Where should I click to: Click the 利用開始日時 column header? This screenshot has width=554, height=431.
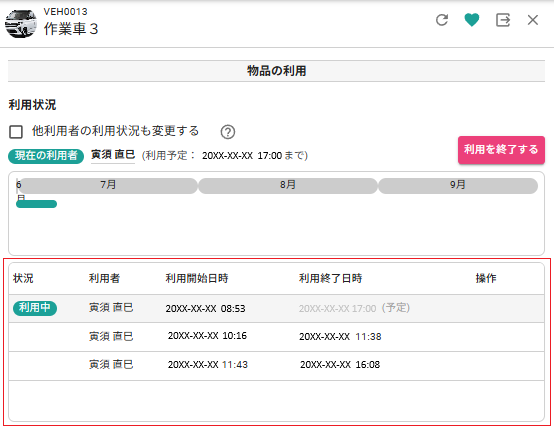(x=197, y=278)
